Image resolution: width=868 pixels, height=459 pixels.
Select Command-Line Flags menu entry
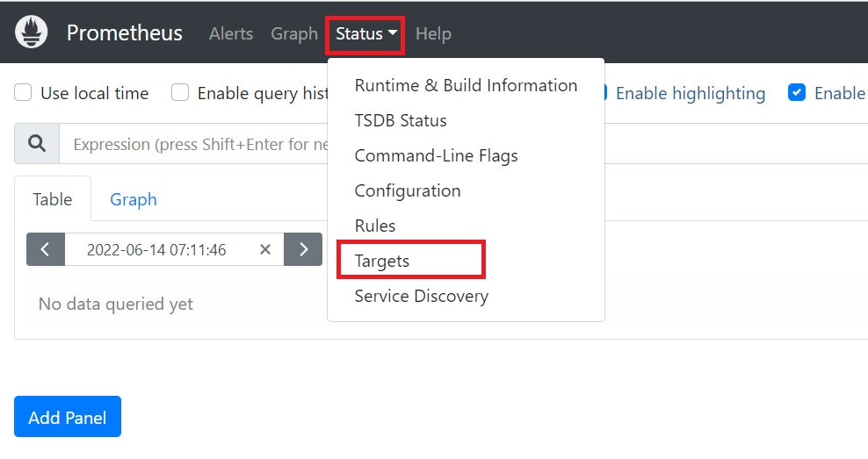436,155
